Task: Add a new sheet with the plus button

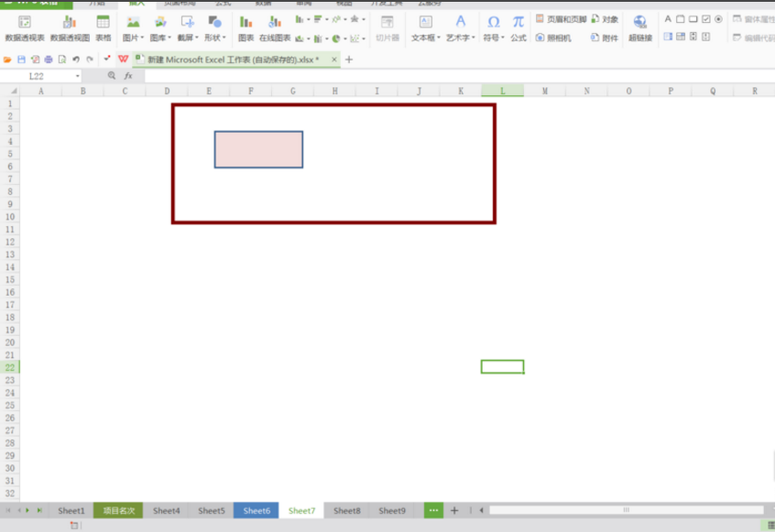Action: [454, 511]
